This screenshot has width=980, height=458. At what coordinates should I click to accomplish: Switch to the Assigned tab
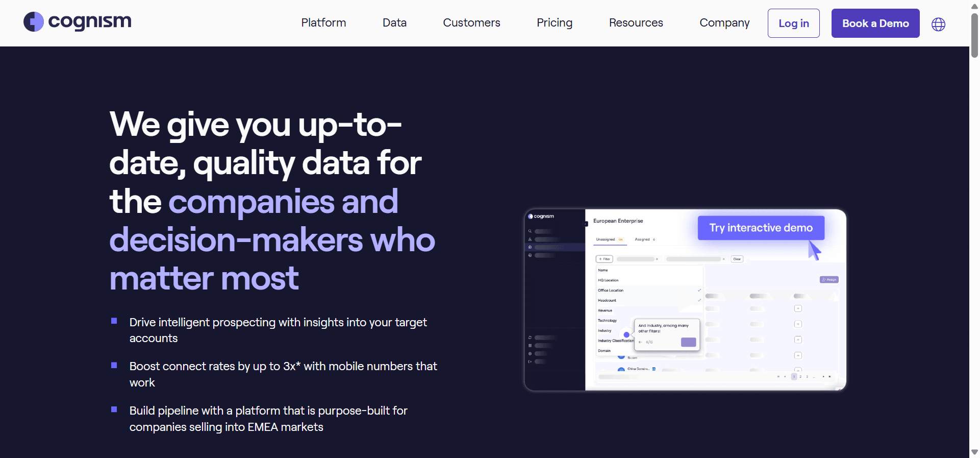point(643,239)
